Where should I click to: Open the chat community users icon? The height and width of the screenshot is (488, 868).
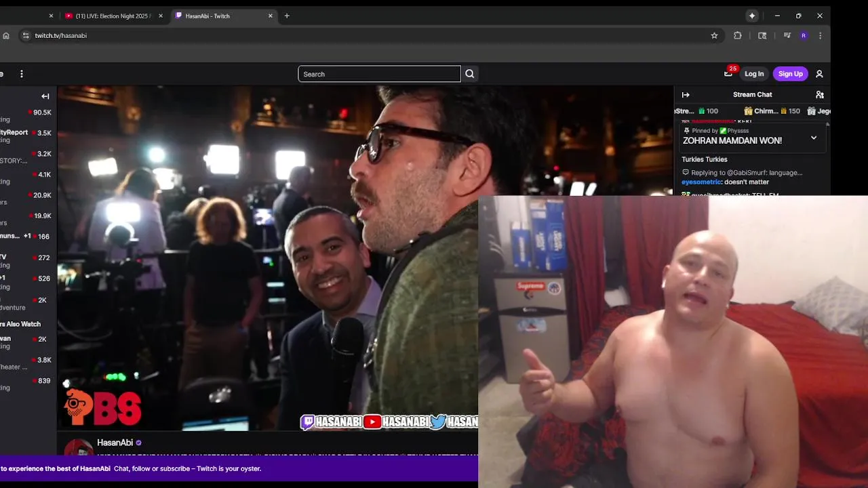pos(820,95)
